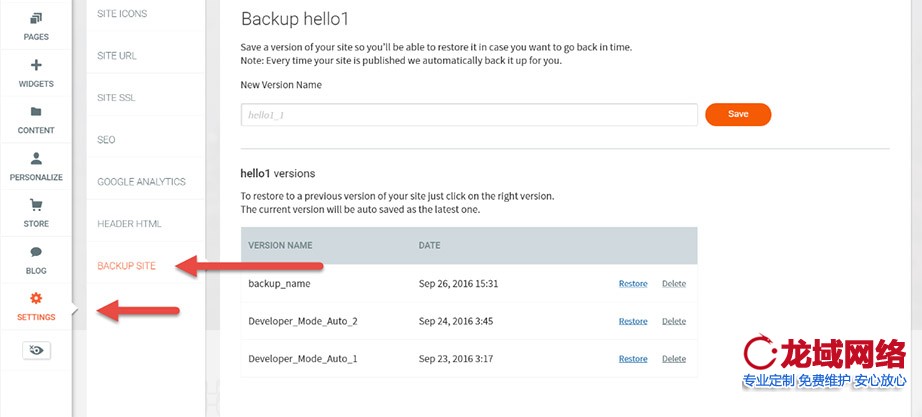The width and height of the screenshot is (922, 417).
Task: Go to Site URL settings
Action: click(x=117, y=56)
